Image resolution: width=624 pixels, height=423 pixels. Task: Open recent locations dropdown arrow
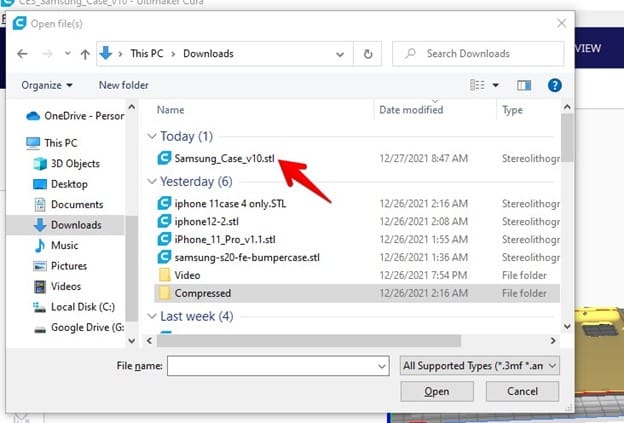point(68,53)
